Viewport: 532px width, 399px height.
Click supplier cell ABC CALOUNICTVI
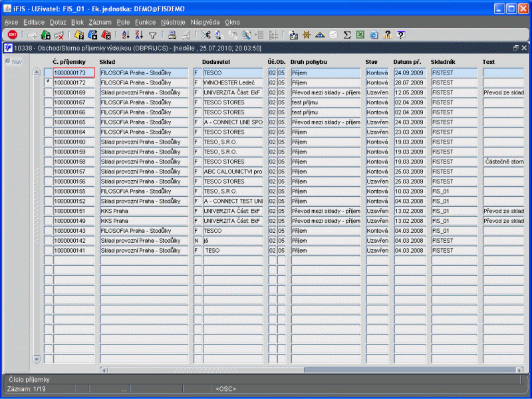click(x=233, y=172)
